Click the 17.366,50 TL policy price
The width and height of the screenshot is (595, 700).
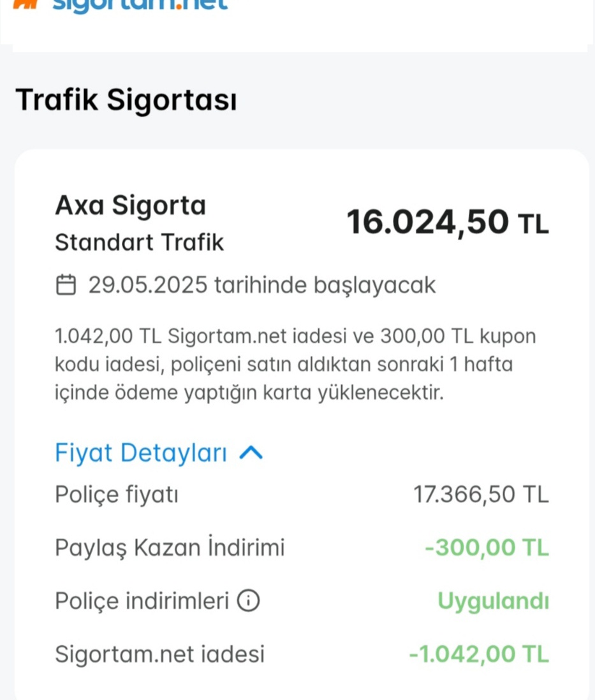pyautogui.click(x=481, y=495)
